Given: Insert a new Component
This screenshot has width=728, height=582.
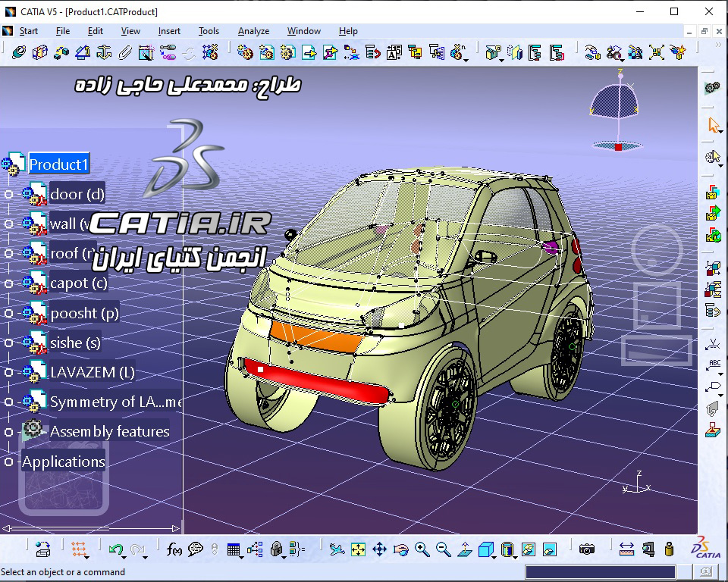Looking at the screenshot, I should pyautogui.click(x=245, y=52).
